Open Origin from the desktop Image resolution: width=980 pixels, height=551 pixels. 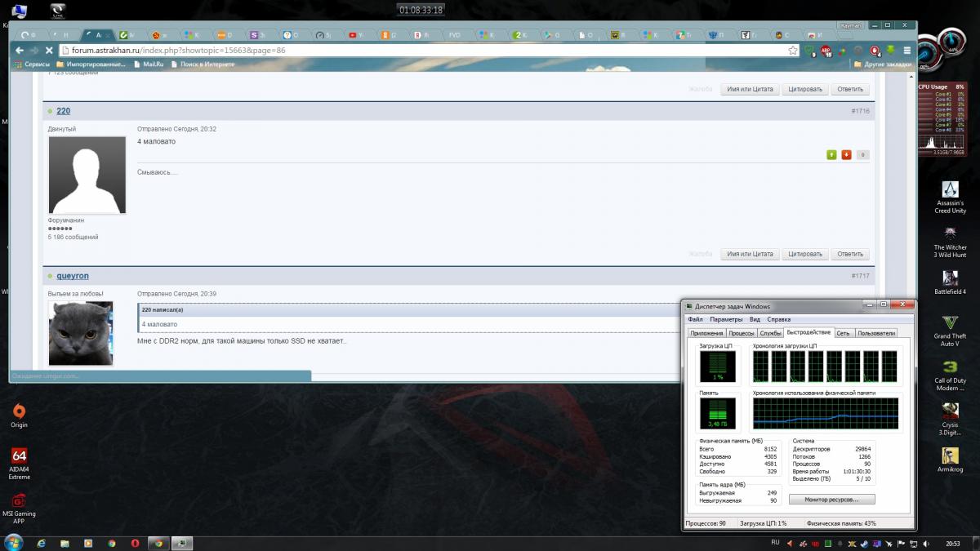tap(19, 416)
